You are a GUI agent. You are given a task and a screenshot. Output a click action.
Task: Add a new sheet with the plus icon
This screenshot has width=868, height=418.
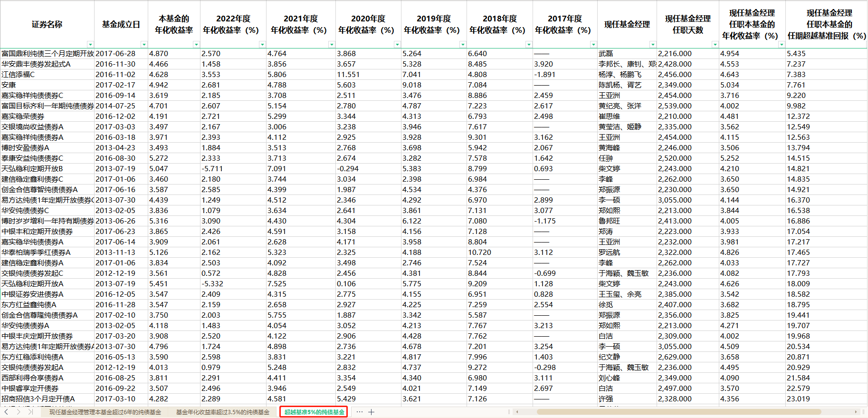coord(372,412)
